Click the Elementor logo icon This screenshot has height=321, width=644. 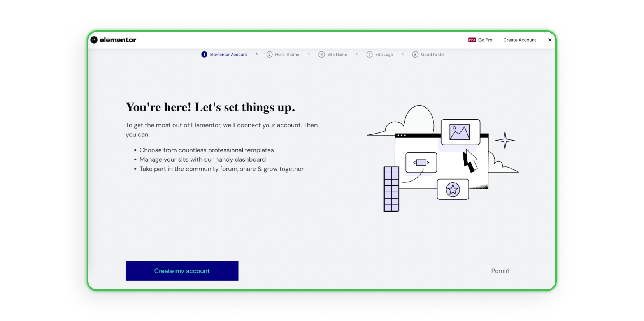pyautogui.click(x=94, y=40)
